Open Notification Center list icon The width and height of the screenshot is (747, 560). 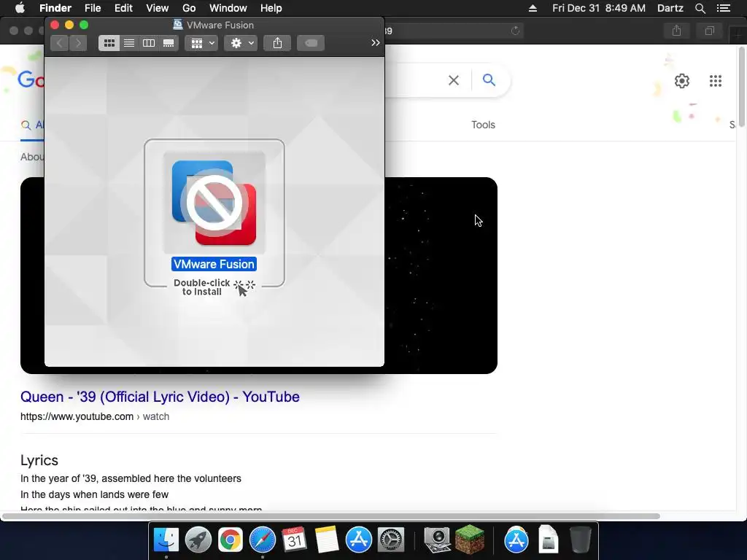(724, 8)
